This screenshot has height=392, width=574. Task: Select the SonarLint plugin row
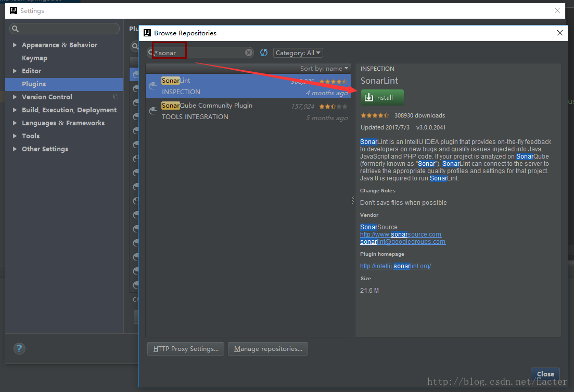pos(248,86)
